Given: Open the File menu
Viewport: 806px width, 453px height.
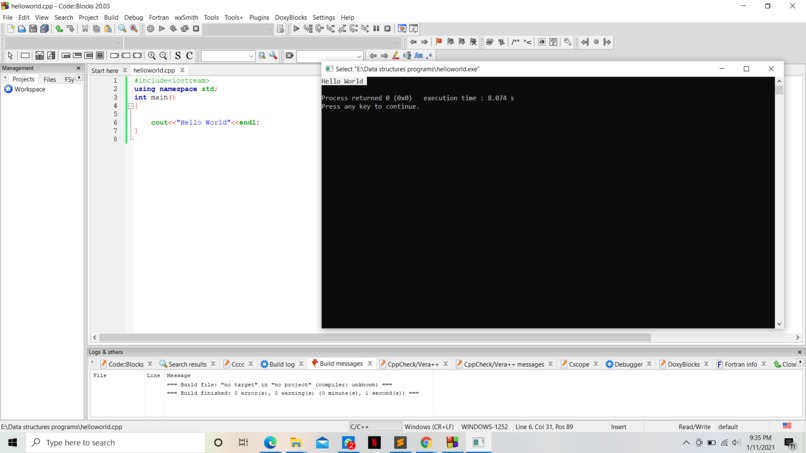Looking at the screenshot, I should (8, 17).
